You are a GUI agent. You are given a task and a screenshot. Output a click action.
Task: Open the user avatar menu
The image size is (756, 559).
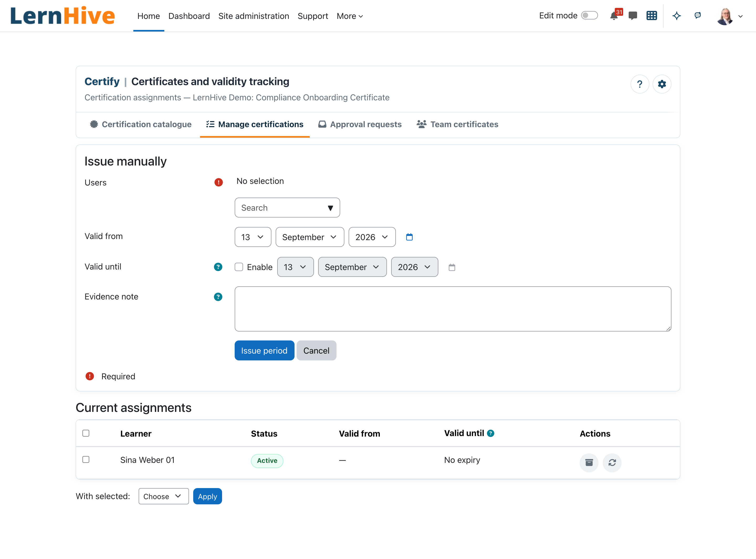click(x=730, y=16)
